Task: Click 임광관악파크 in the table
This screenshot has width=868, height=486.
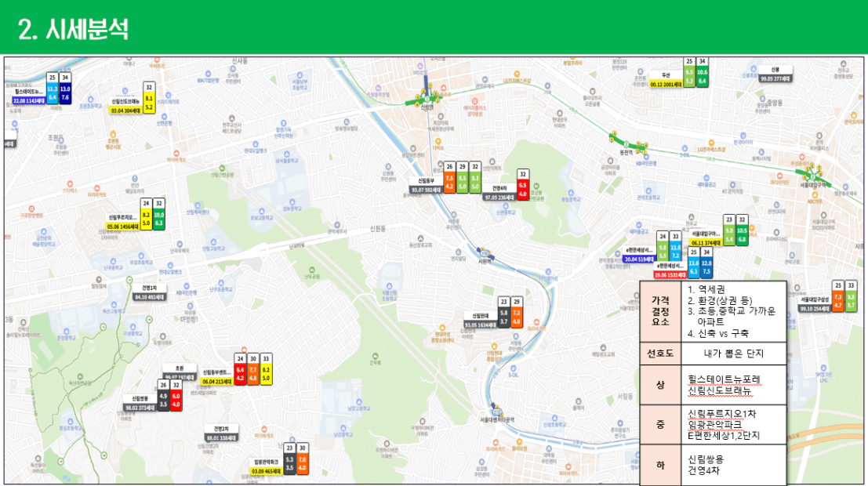Action: (x=714, y=425)
